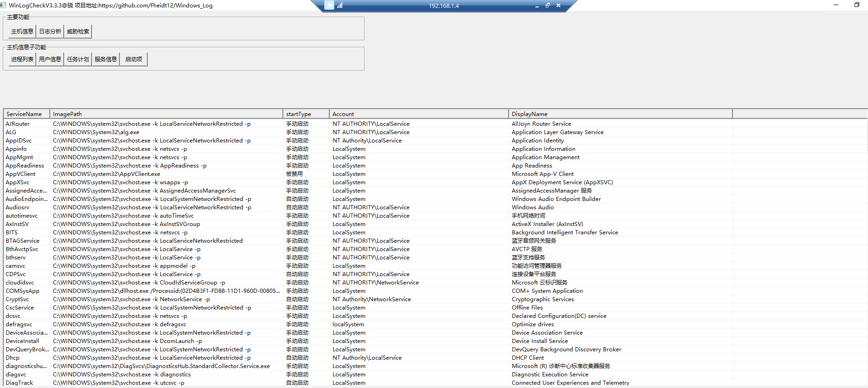Show the 进程列表 process list
Image resolution: width=868 pixels, height=388 pixels.
22,59
